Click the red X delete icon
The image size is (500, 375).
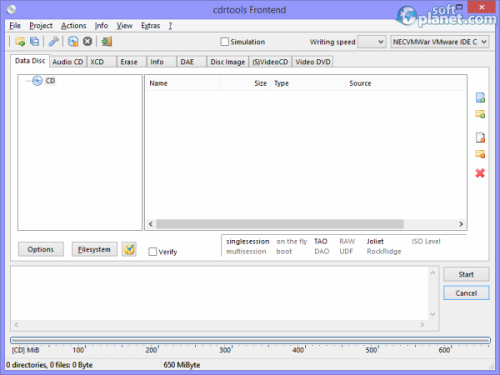click(480, 173)
